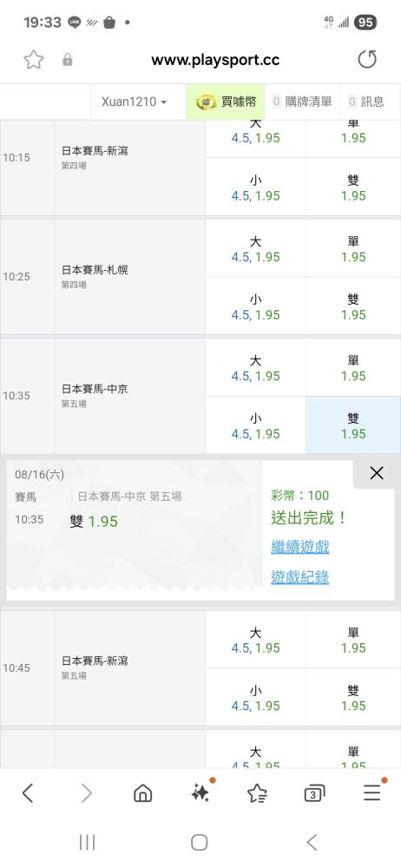Open tabs switcher showing 3
The height and width of the screenshot is (868, 401).
pyautogui.click(x=314, y=794)
